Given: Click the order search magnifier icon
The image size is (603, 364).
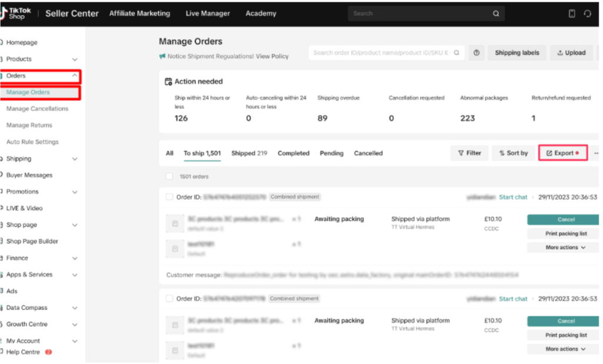Looking at the screenshot, I should [x=456, y=53].
